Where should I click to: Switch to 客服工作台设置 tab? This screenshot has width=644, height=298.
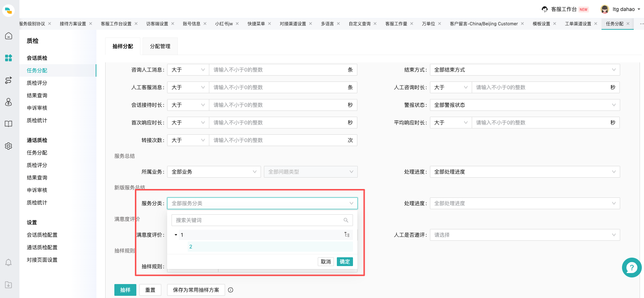coord(116,23)
